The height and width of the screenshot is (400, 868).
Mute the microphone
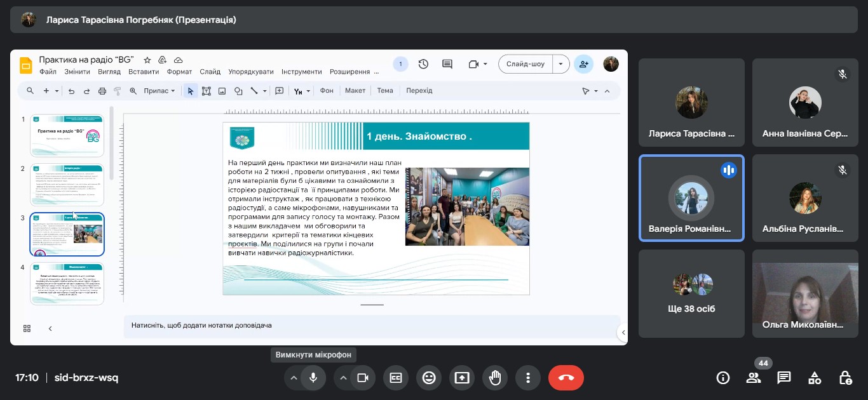point(313,378)
